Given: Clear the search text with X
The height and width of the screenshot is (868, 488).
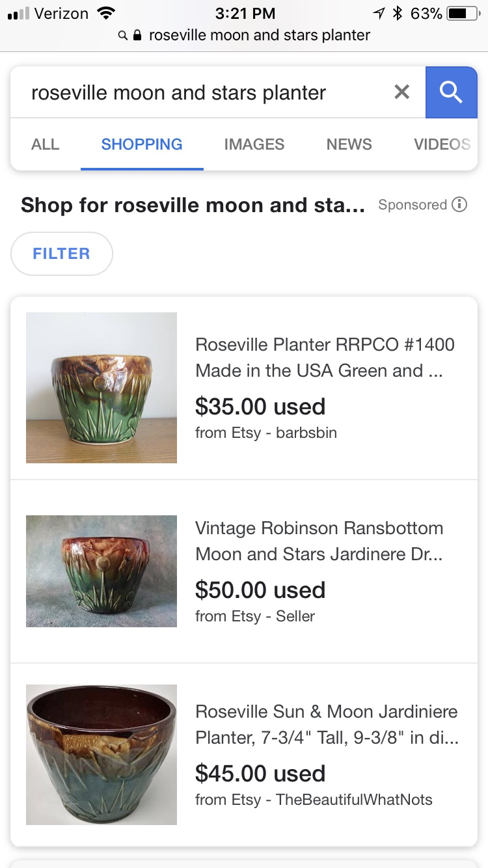Looking at the screenshot, I should coord(402,92).
